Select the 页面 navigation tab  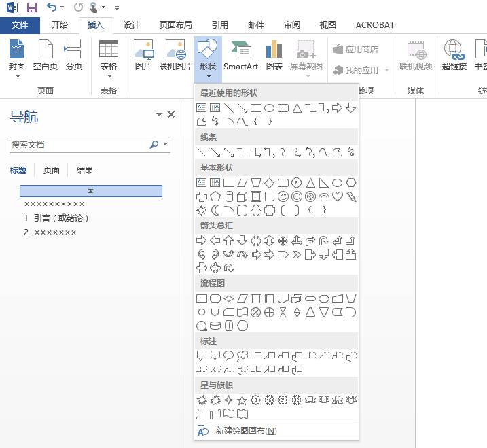click(x=51, y=171)
